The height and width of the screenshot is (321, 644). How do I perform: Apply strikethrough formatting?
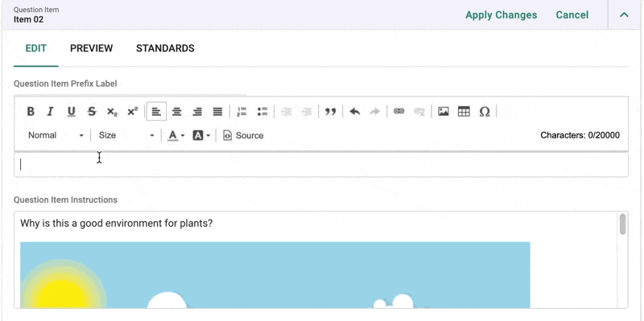pos(92,112)
